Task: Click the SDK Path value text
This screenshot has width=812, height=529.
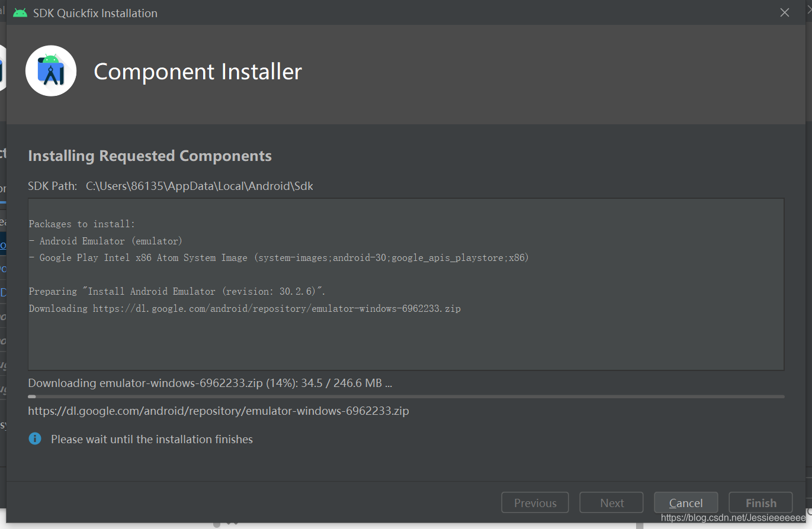Action: 200,186
